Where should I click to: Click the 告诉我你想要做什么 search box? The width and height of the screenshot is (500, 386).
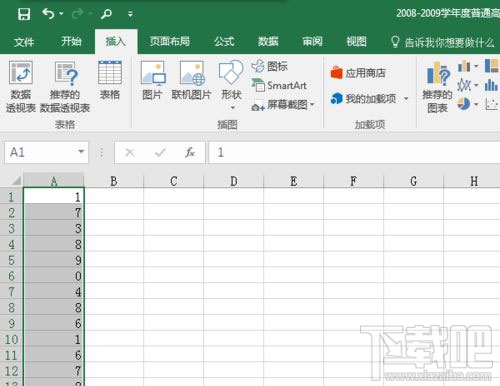click(443, 42)
